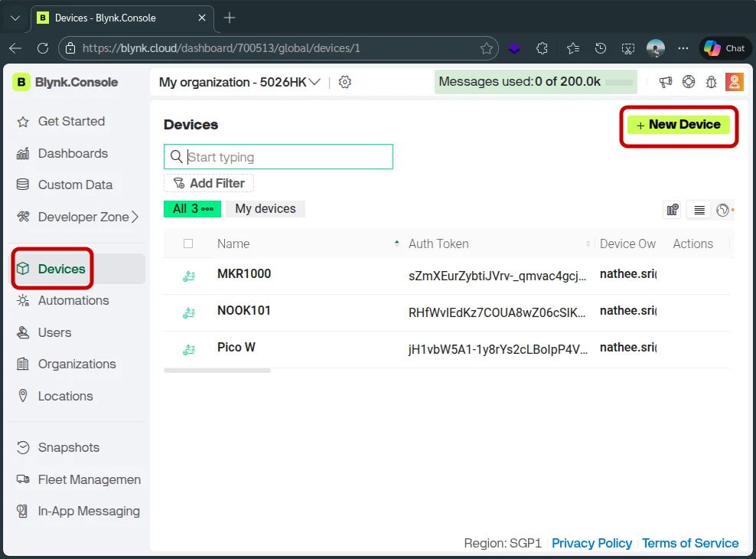This screenshot has width=756, height=559.
Task: Expand the My organization - 5026HK dropdown
Action: (x=240, y=82)
